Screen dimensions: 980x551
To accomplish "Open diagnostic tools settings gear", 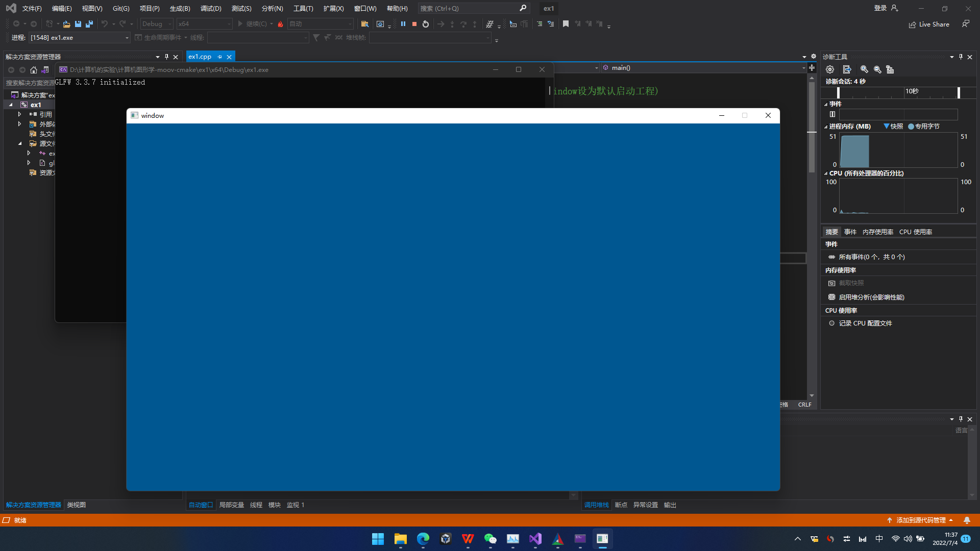I will coord(830,69).
